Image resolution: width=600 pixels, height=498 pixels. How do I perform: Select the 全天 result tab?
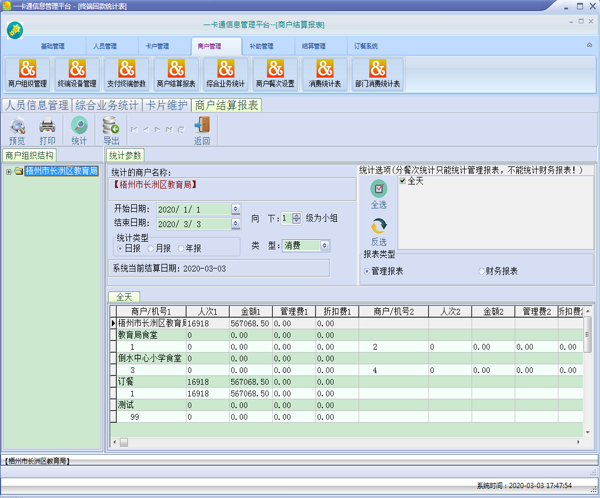click(x=124, y=297)
